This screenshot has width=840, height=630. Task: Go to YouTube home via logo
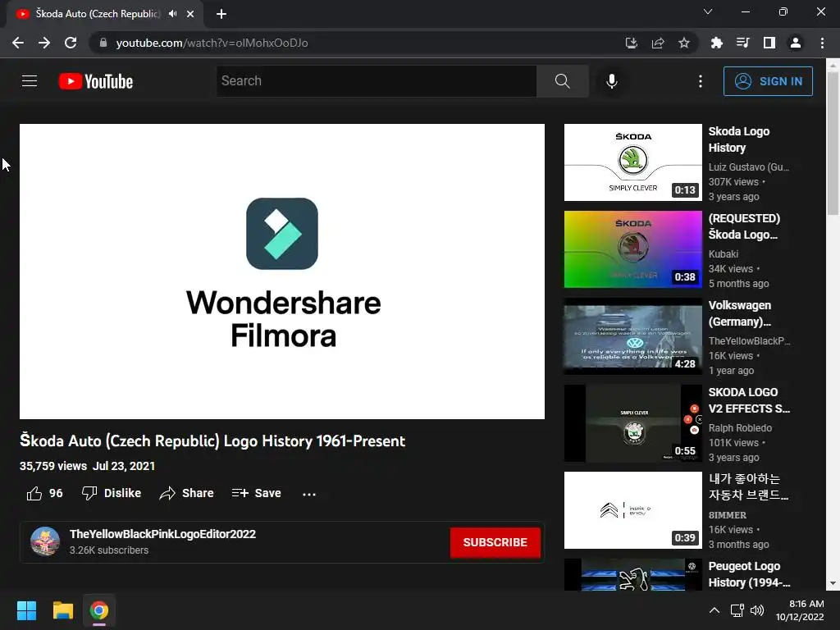click(96, 81)
